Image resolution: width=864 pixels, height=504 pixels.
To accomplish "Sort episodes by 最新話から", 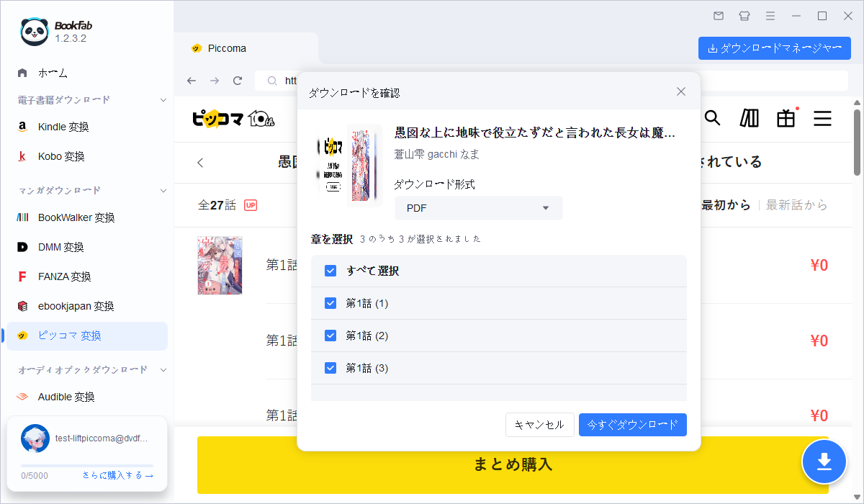I will pos(796,205).
